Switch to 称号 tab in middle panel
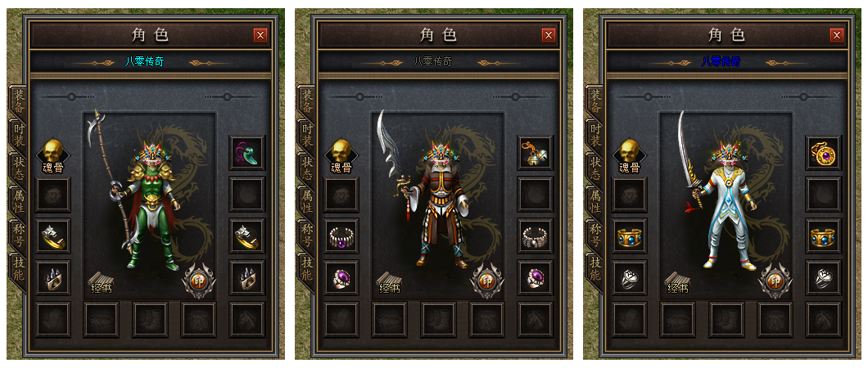Viewport: 868px width, 368px height. pyautogui.click(x=307, y=236)
